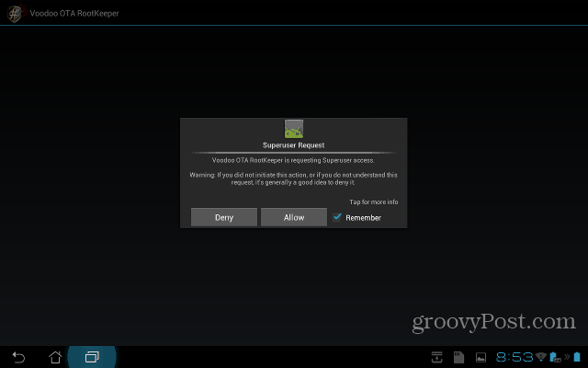Tap the 'Tap for more info' link
The image size is (588, 368).
[374, 202]
